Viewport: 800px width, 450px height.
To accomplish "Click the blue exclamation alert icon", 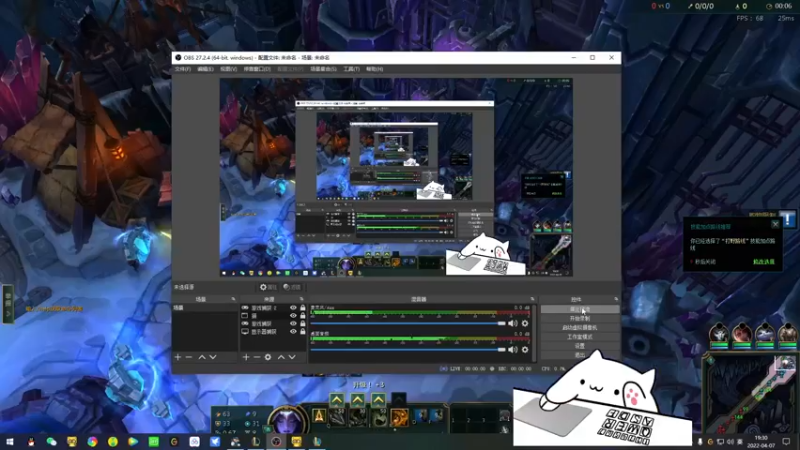I will click(787, 219).
